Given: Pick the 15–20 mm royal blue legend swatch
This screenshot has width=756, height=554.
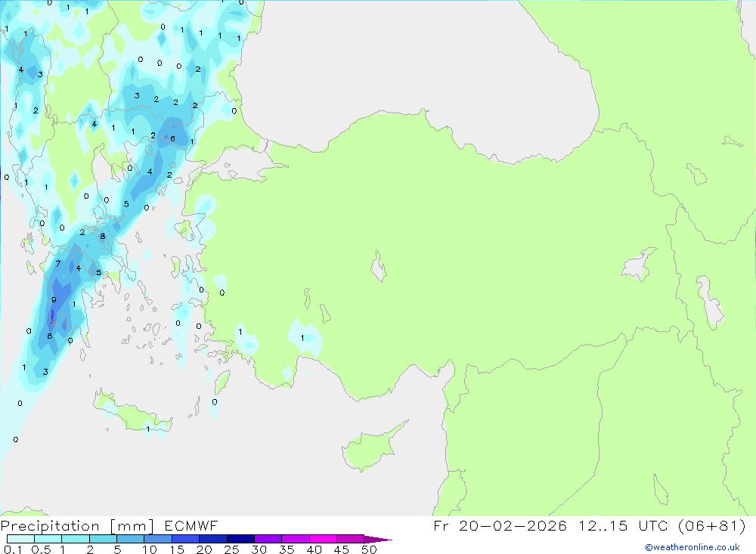Looking at the screenshot, I should (x=185, y=539).
